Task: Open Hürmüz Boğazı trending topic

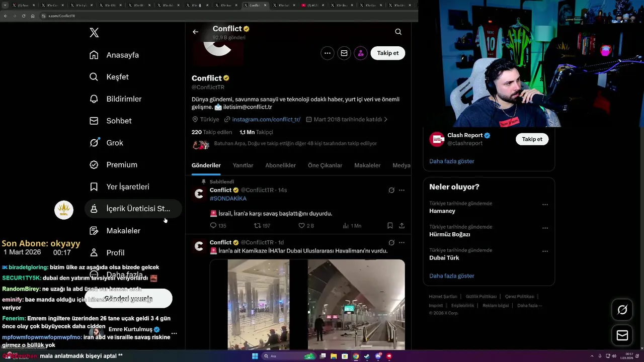Action: pyautogui.click(x=450, y=234)
